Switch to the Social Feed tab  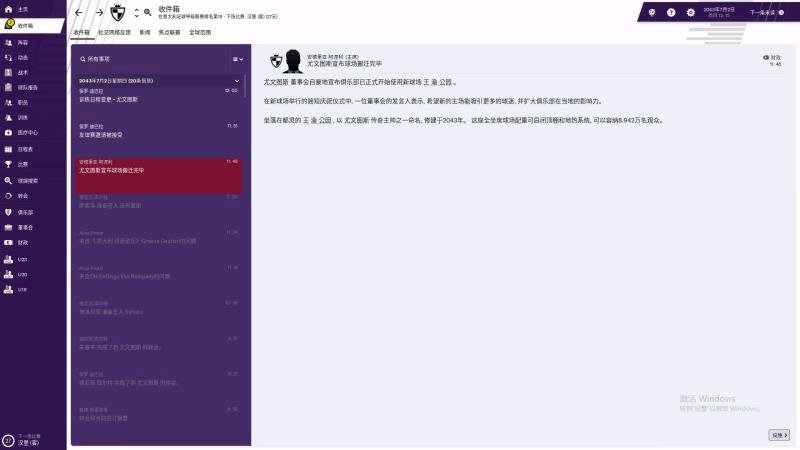[x=114, y=32]
